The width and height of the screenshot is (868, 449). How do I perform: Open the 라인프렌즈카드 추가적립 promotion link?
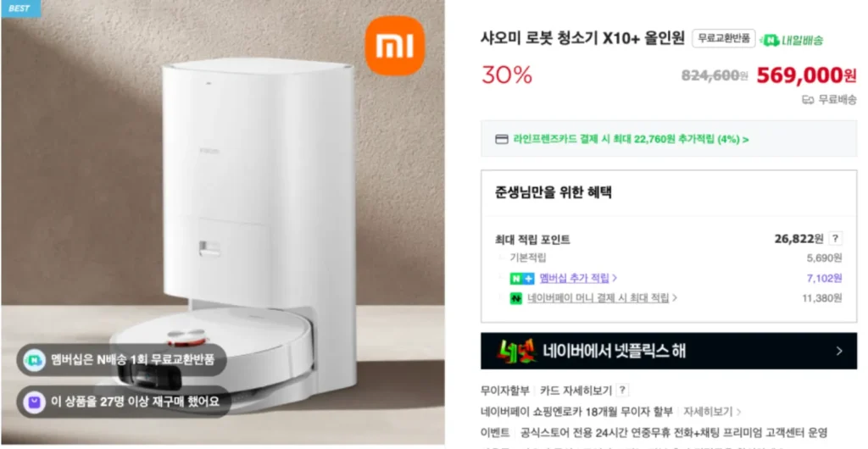(631, 139)
